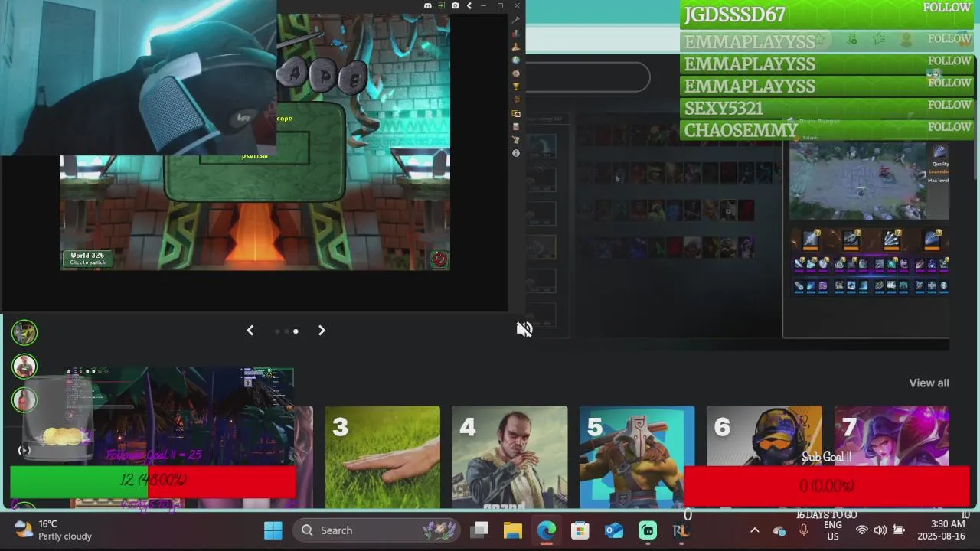980x551 pixels.
Task: Open the Info panel icon in RuneLite sidebar
Action: point(516,153)
